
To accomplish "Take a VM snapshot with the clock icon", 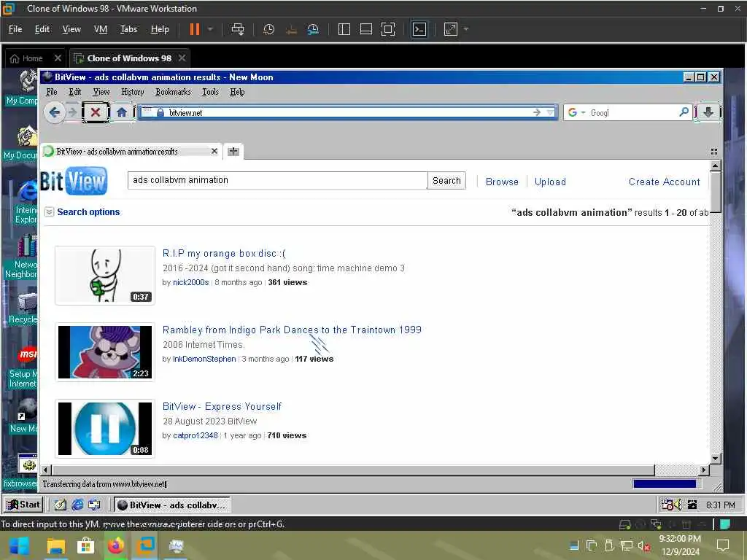I will coord(268,29).
